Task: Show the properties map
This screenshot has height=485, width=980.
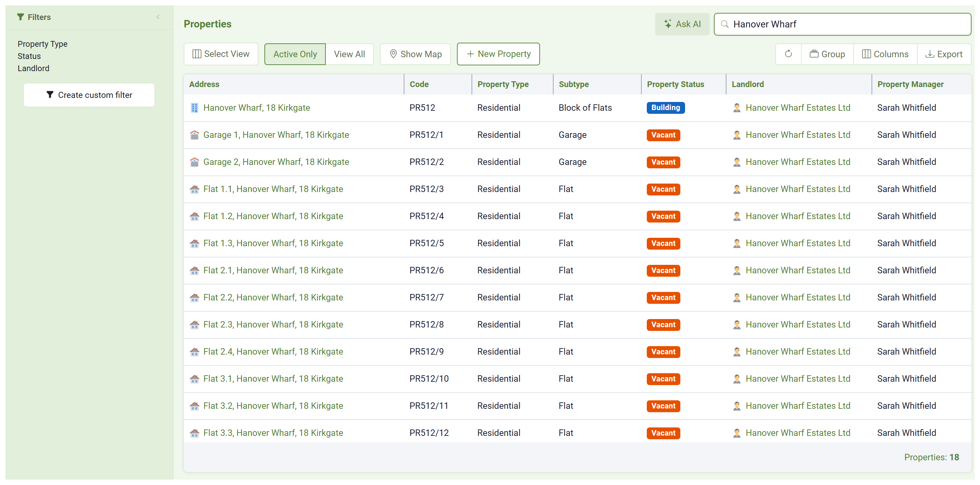Action: [x=416, y=54]
